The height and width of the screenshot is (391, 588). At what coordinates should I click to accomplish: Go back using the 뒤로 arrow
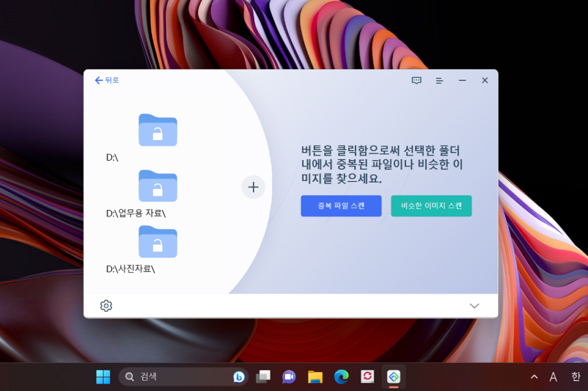pos(107,80)
